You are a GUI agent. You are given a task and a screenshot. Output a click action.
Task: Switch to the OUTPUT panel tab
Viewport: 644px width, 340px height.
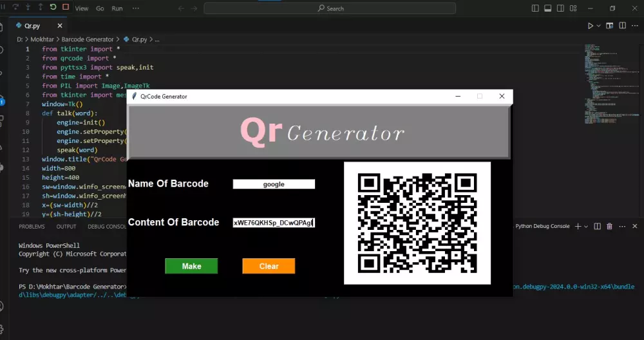coord(66,227)
